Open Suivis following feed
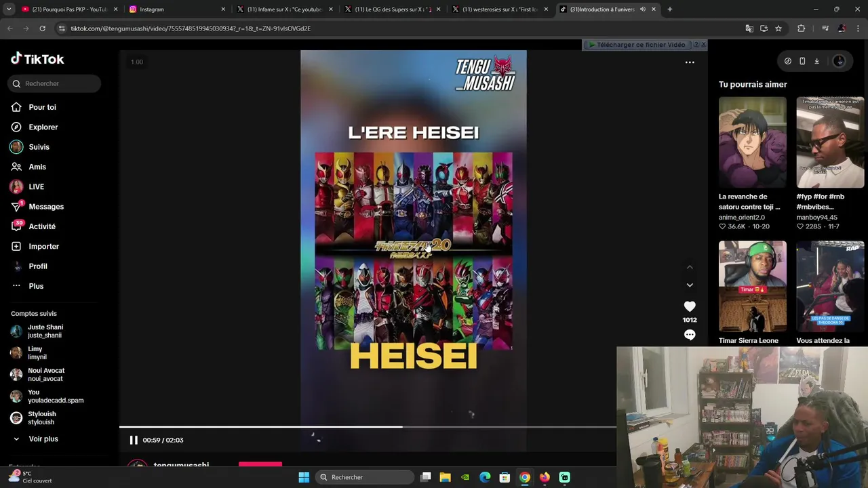 (x=39, y=147)
